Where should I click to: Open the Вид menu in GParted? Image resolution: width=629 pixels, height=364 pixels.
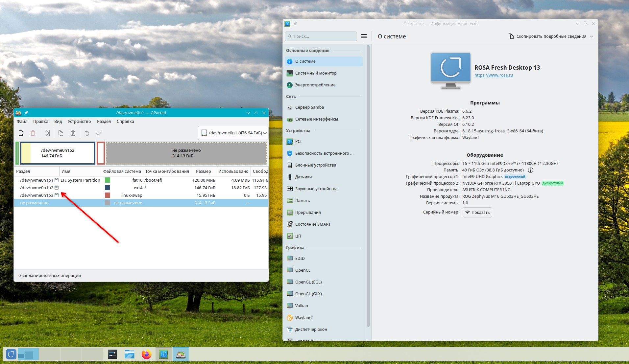[x=58, y=122]
